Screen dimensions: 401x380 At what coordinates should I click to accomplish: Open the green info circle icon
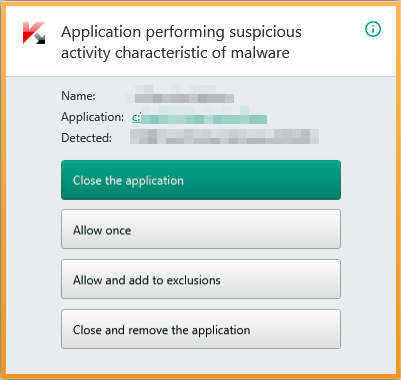click(373, 29)
